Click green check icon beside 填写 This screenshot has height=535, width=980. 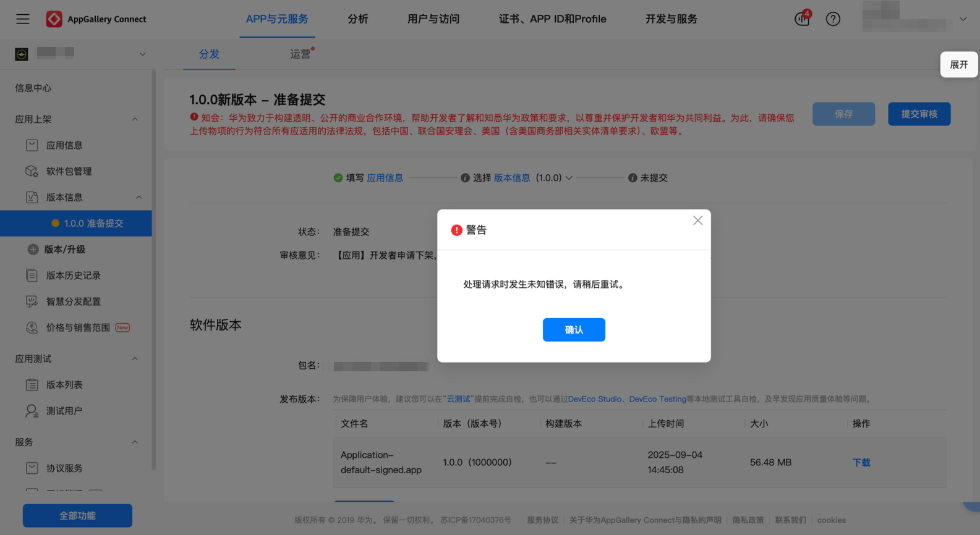pyautogui.click(x=338, y=178)
